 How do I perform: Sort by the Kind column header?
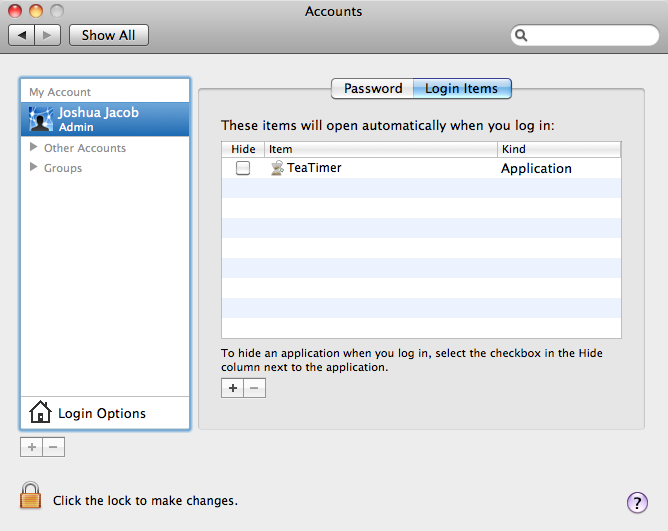pyautogui.click(x=559, y=149)
